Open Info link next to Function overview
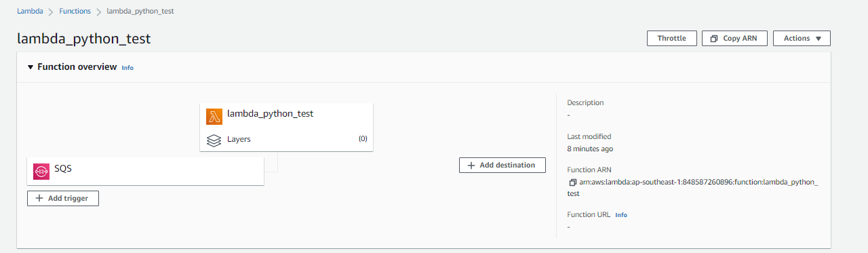This screenshot has height=253, width=868. 127,68
